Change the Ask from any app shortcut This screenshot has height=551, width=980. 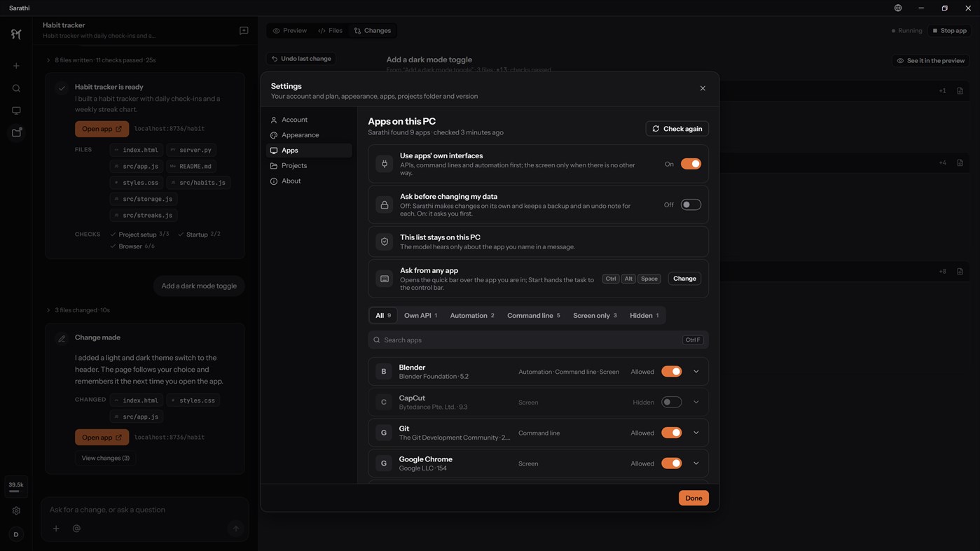[x=684, y=279]
